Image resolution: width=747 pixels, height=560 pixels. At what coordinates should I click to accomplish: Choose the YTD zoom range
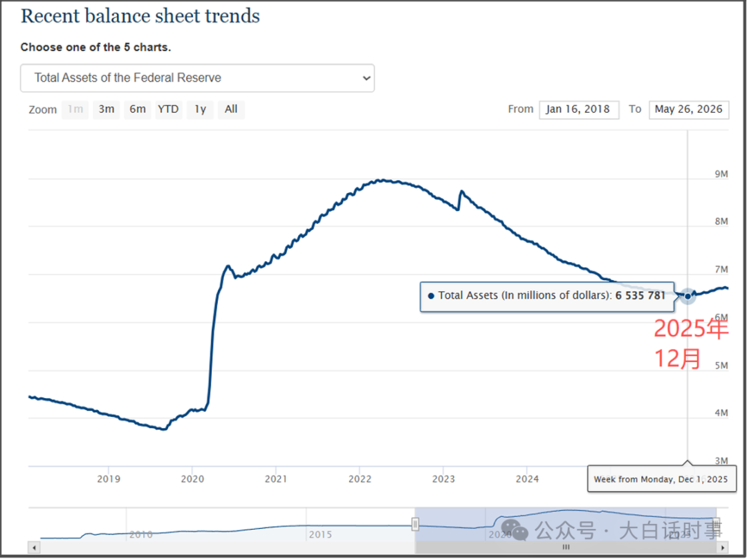tap(168, 109)
